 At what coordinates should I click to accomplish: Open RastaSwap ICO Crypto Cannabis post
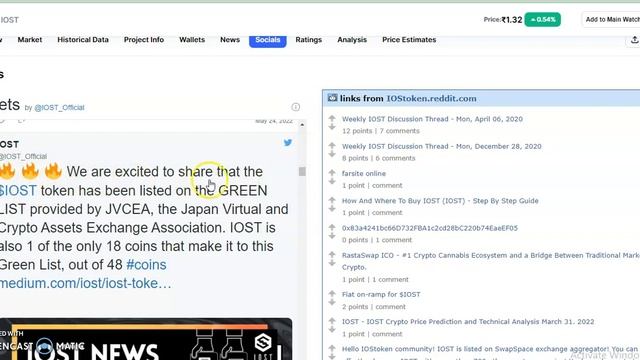(x=491, y=261)
